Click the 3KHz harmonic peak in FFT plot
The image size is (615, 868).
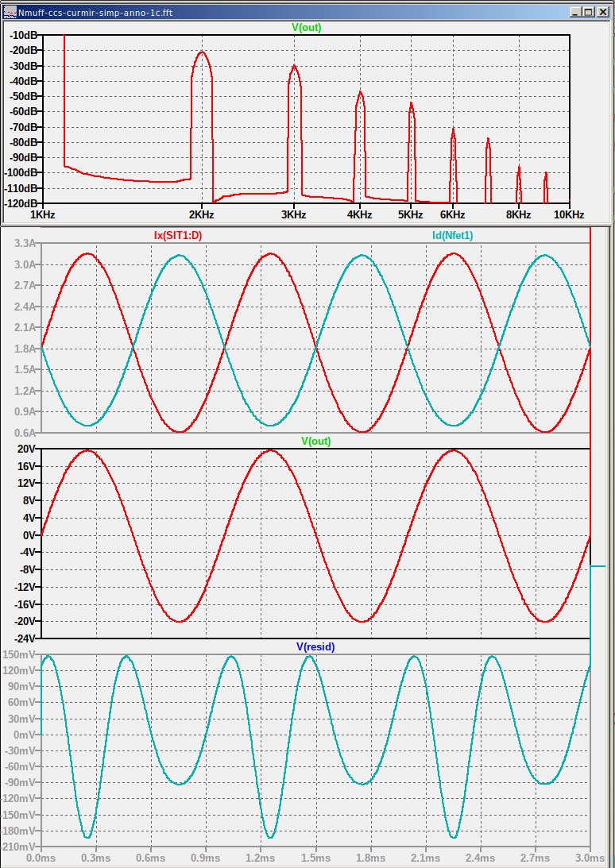tap(294, 66)
